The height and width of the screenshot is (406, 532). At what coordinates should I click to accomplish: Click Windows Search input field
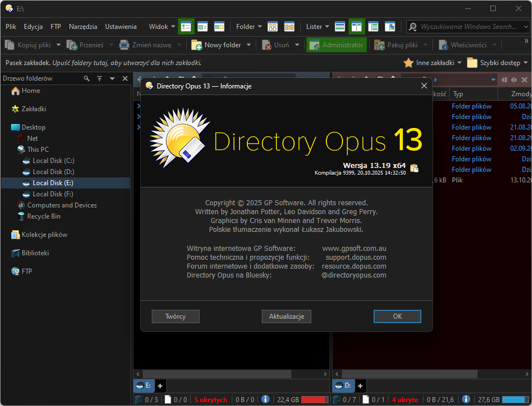point(468,27)
